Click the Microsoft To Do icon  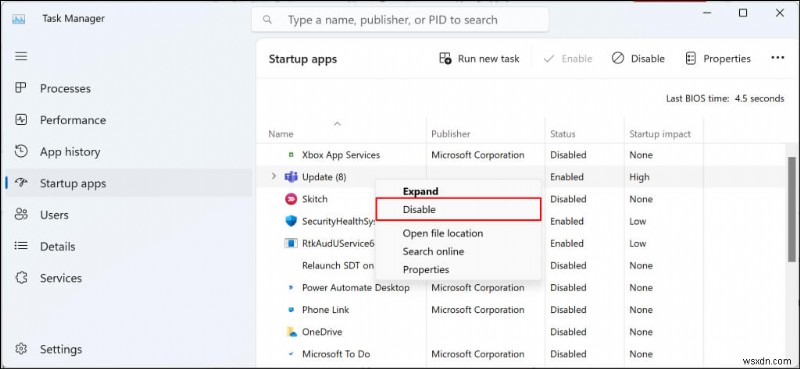click(x=291, y=354)
